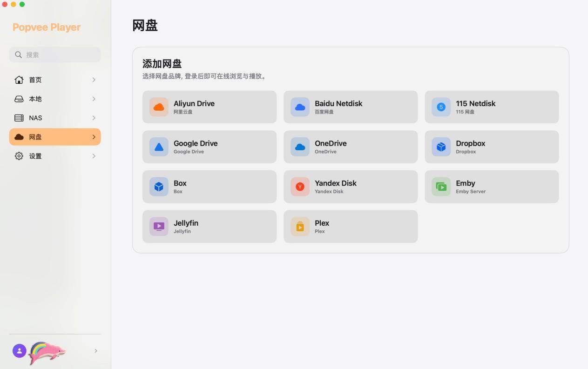
Task: Click the 网盘 page heading
Action: pyautogui.click(x=145, y=25)
